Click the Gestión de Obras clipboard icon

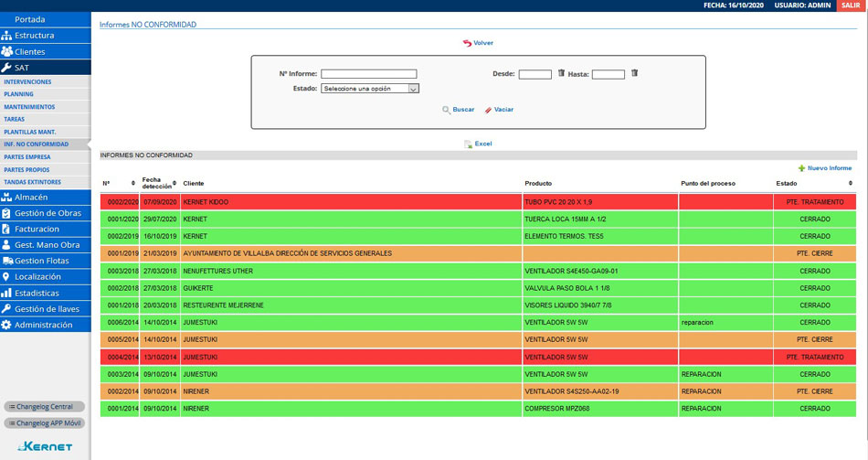click(6, 213)
